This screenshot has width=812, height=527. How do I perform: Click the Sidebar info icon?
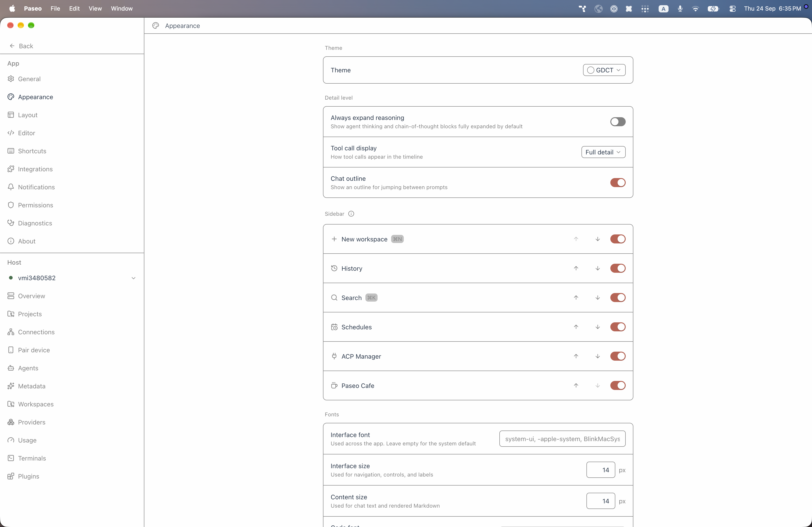click(x=351, y=214)
